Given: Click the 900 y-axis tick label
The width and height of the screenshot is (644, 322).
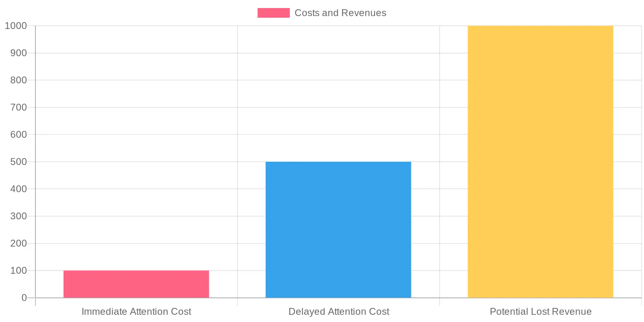Looking at the screenshot, I should coord(19,53).
